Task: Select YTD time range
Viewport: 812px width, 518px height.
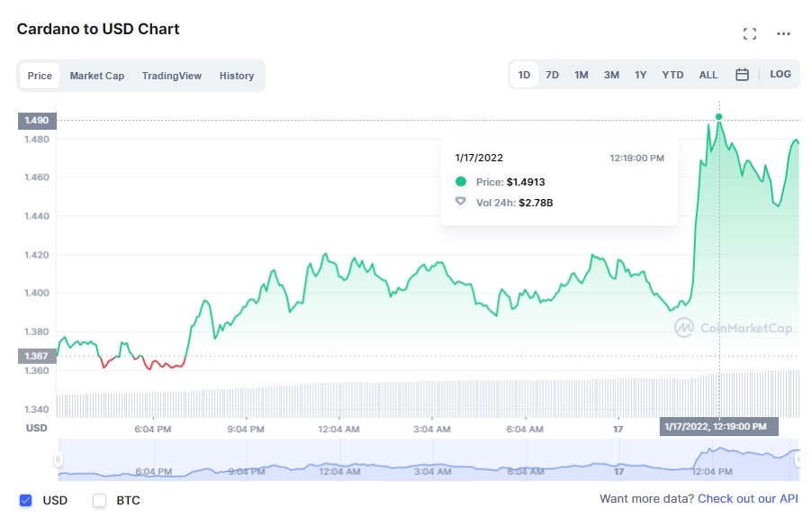Action: pos(672,75)
